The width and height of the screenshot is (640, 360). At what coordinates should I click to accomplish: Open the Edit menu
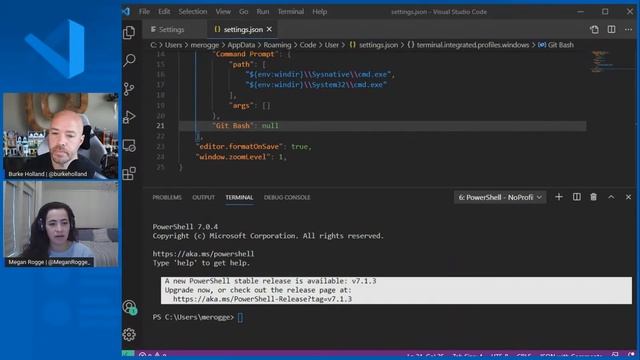click(x=164, y=11)
